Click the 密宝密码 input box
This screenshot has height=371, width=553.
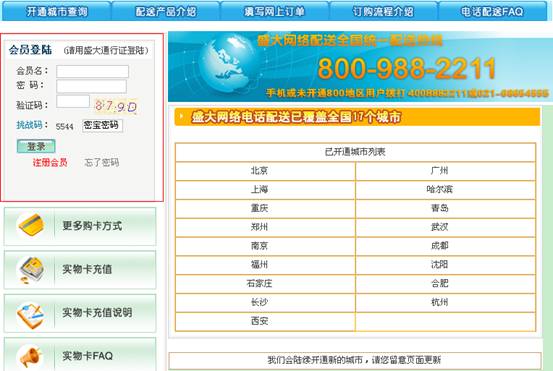(x=102, y=126)
